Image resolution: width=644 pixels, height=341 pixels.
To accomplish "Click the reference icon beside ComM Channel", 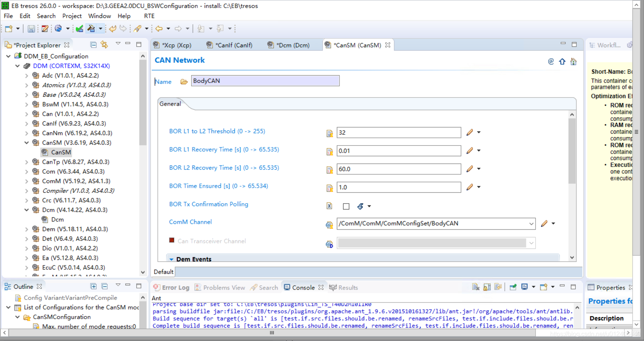I will (329, 225).
